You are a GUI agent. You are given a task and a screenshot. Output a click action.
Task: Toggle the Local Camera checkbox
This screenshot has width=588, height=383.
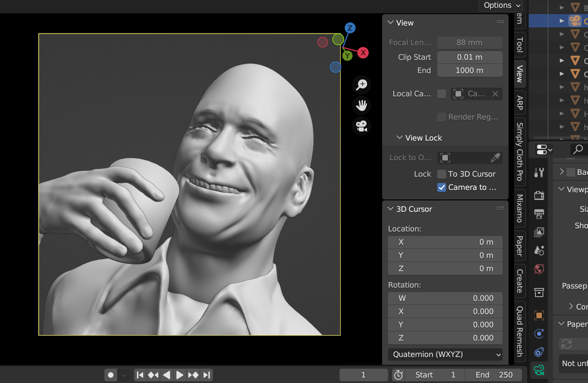click(x=441, y=94)
